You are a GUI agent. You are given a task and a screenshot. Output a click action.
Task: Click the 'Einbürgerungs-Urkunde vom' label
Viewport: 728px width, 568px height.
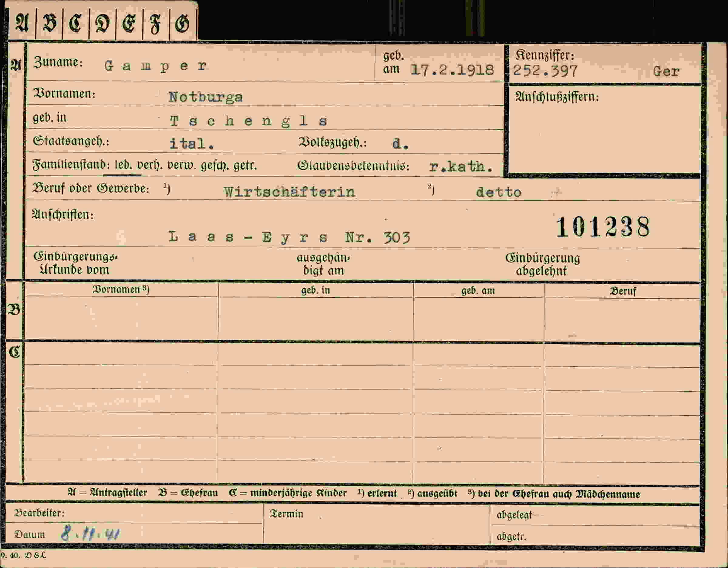click(76, 263)
